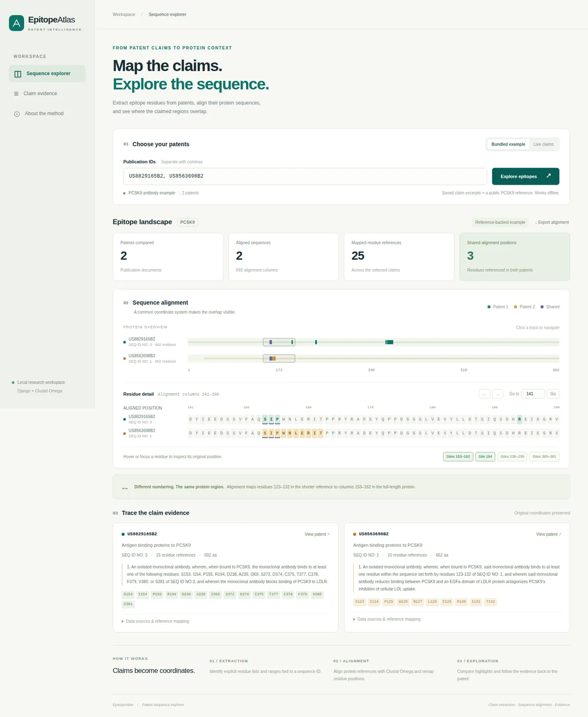Click the Patent 1 legend swatch
This screenshot has width=588, height=717.
coord(489,307)
